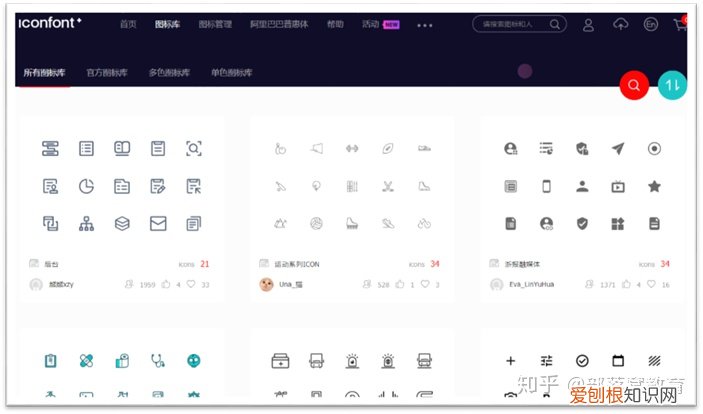Open the 图标库 nav item
Viewport: 703px width, 414px height.
tap(167, 24)
